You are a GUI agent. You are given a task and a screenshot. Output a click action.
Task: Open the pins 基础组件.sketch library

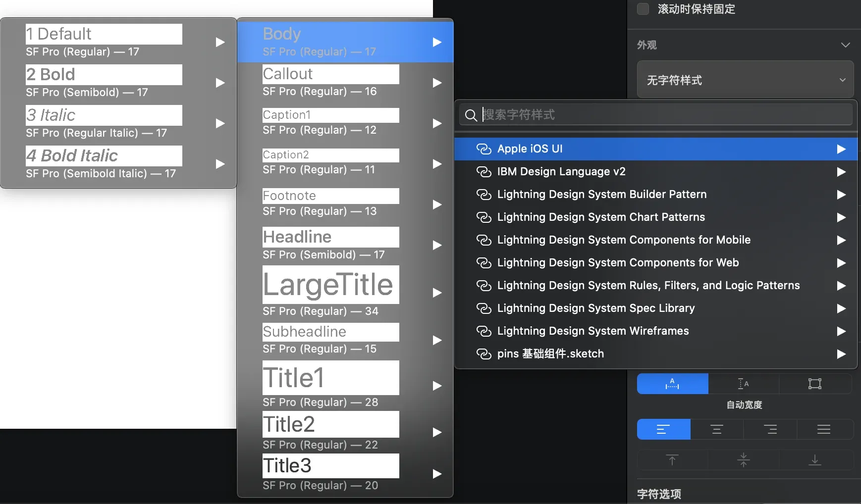click(x=656, y=354)
